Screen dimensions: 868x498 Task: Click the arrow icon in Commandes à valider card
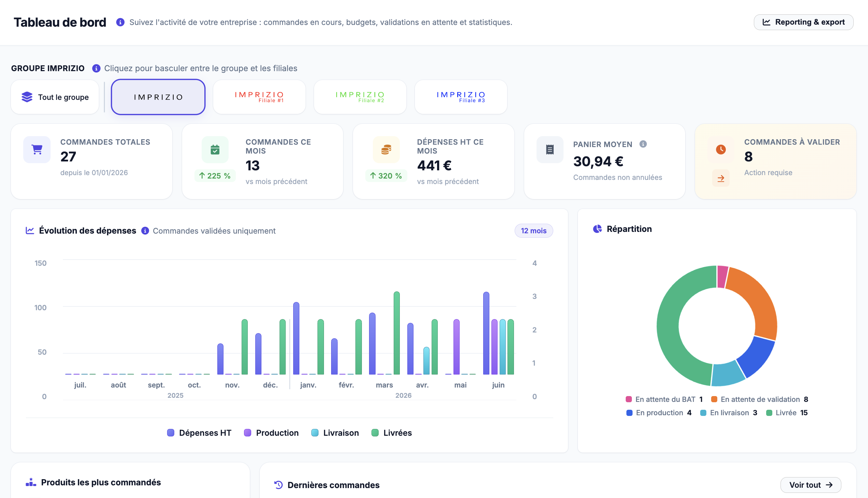[721, 178]
